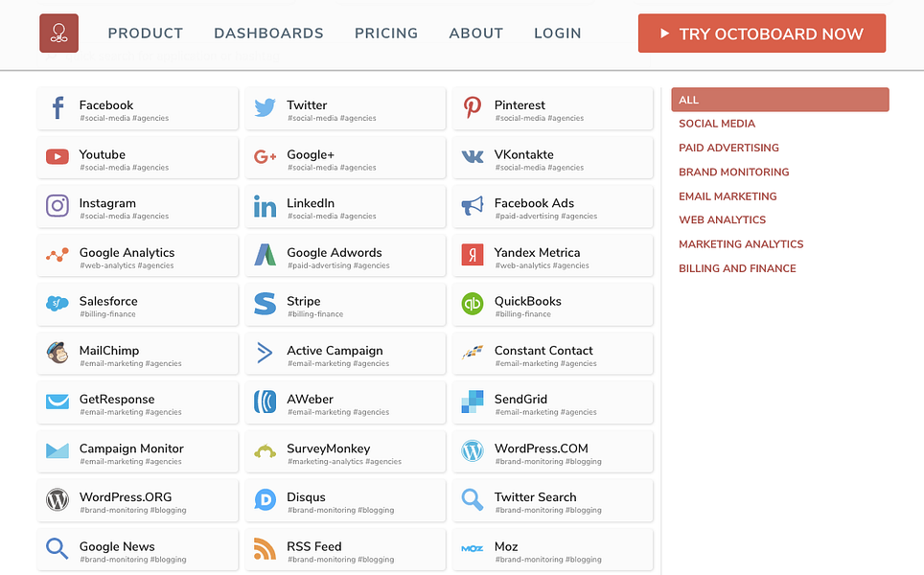The width and height of the screenshot is (924, 575).
Task: Click the Pinterest logo icon
Action: click(x=473, y=107)
